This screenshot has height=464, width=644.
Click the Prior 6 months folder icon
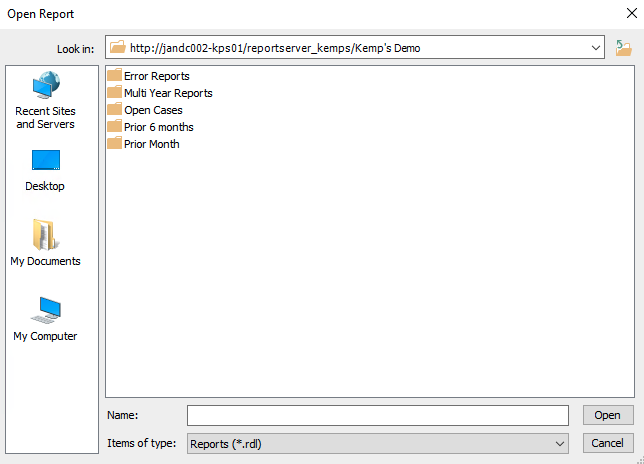[x=114, y=127]
